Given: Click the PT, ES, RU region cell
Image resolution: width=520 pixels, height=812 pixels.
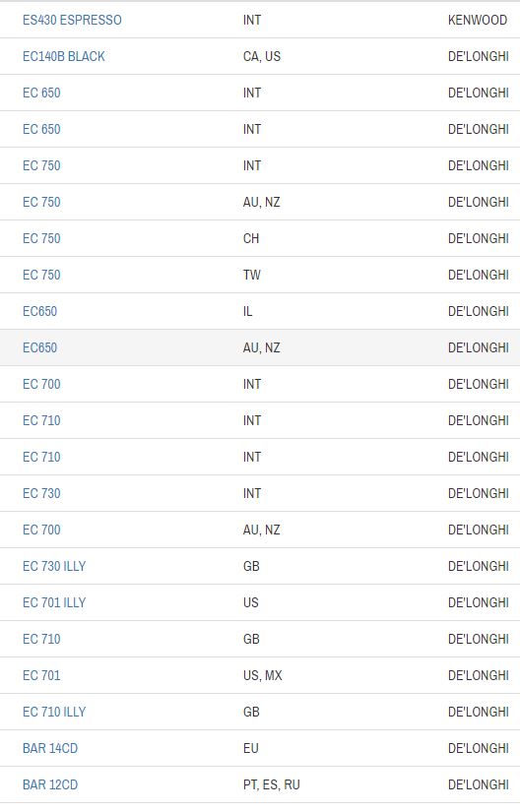Looking at the screenshot, I should coord(272,784).
